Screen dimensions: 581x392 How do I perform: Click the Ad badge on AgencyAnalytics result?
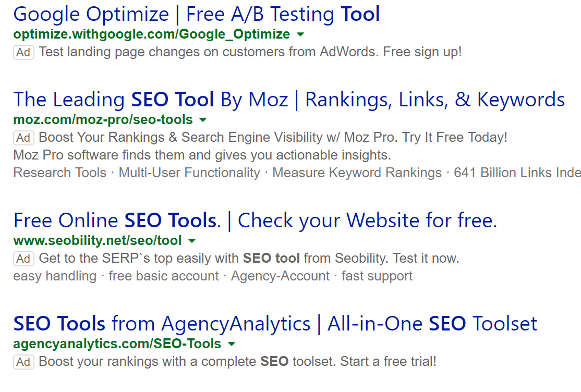pyautogui.click(x=23, y=362)
